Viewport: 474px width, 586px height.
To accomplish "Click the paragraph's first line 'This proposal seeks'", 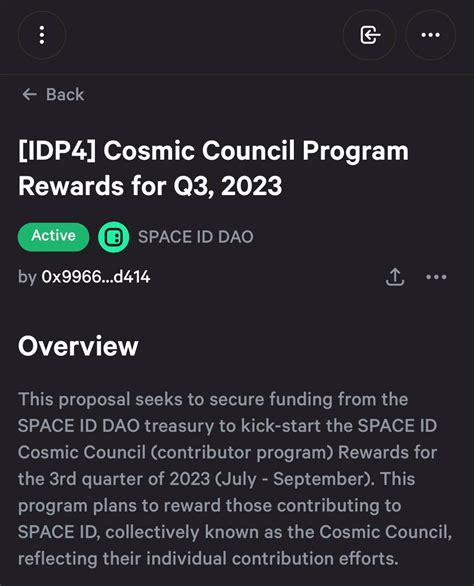I will 213,399.
